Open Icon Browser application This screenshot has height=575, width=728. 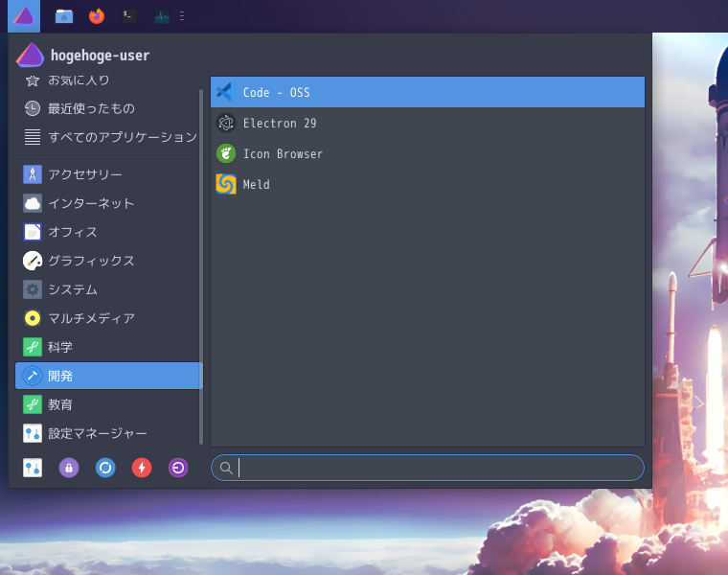427,153
